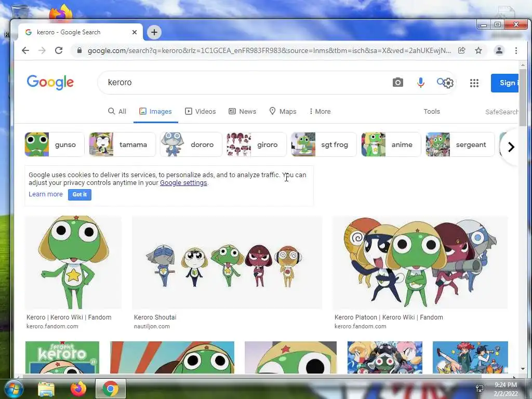Click the horizontal scrollbar
Screen dimensions: 532x399
252,376
